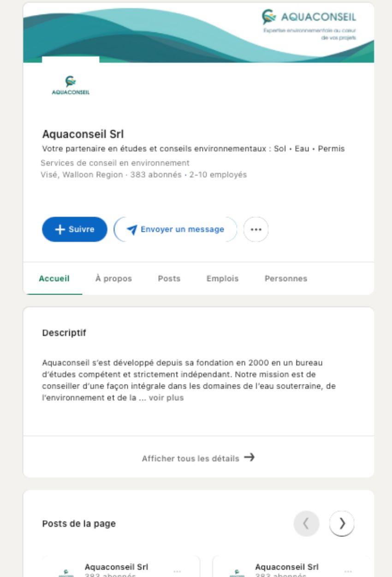Click the Aquaconseil logo in the banner
Image resolution: width=392 pixels, height=577 pixels.
click(x=309, y=18)
